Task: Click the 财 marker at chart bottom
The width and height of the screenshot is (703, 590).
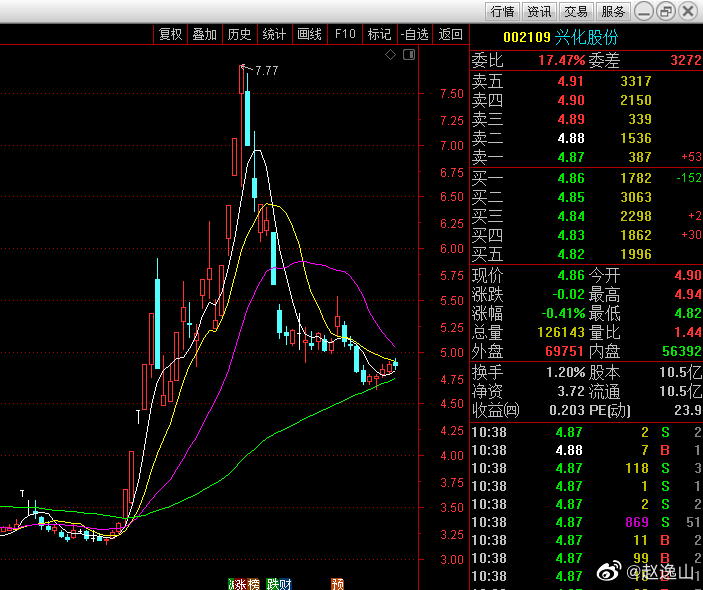Action: 285,584
